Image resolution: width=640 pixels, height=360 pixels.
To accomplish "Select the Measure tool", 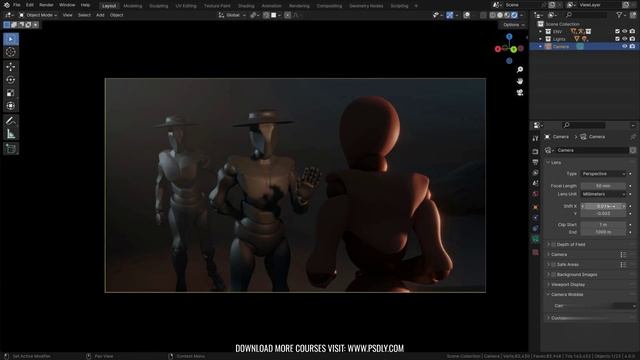I will click(x=11, y=134).
